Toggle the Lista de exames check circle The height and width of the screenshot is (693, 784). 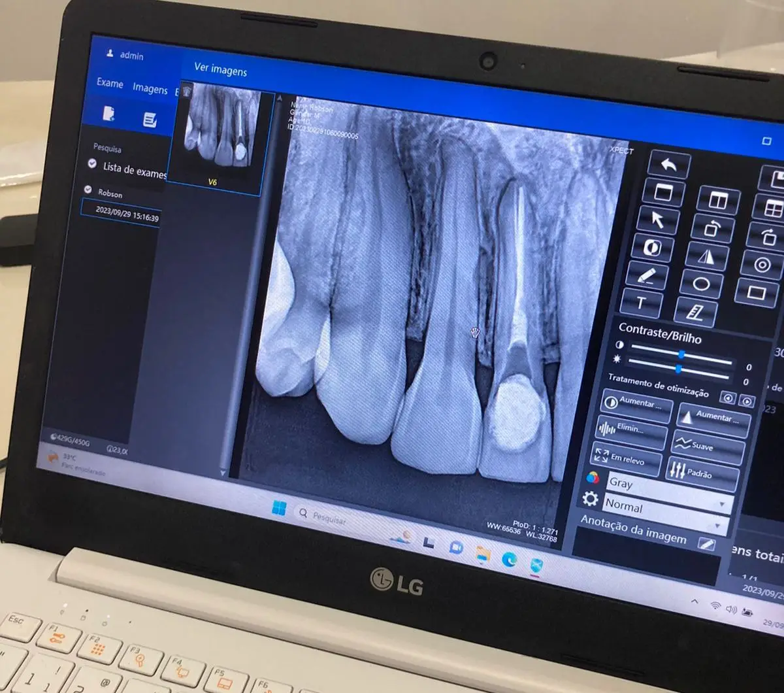click(x=92, y=163)
